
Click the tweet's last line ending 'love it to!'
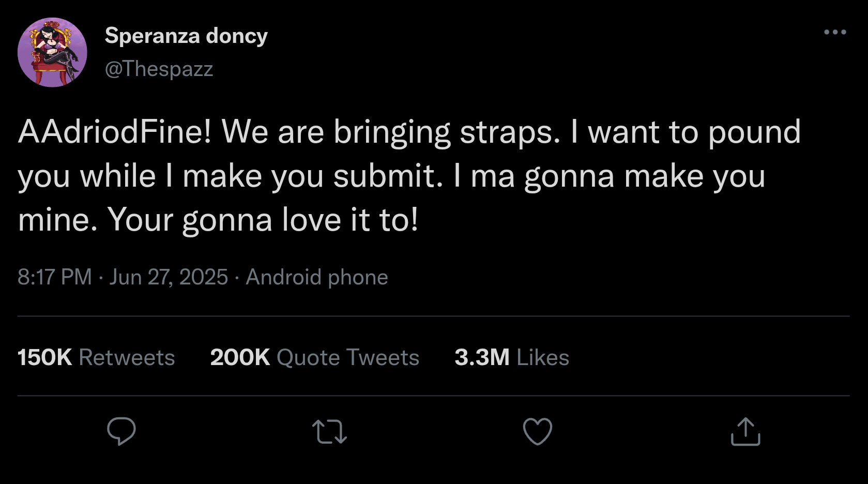click(218, 220)
